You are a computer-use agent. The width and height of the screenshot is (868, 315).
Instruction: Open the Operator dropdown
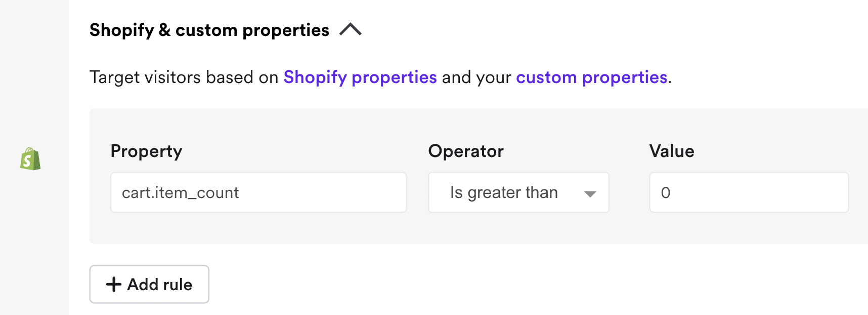(518, 192)
